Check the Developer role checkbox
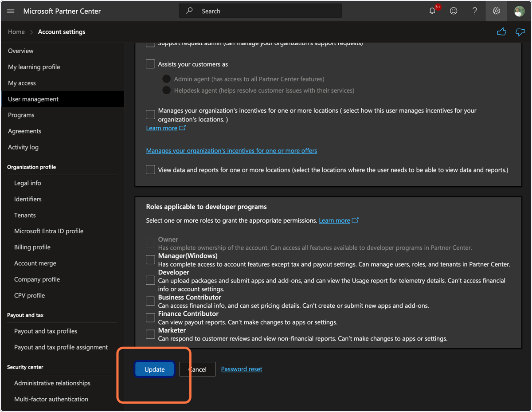 click(x=150, y=280)
